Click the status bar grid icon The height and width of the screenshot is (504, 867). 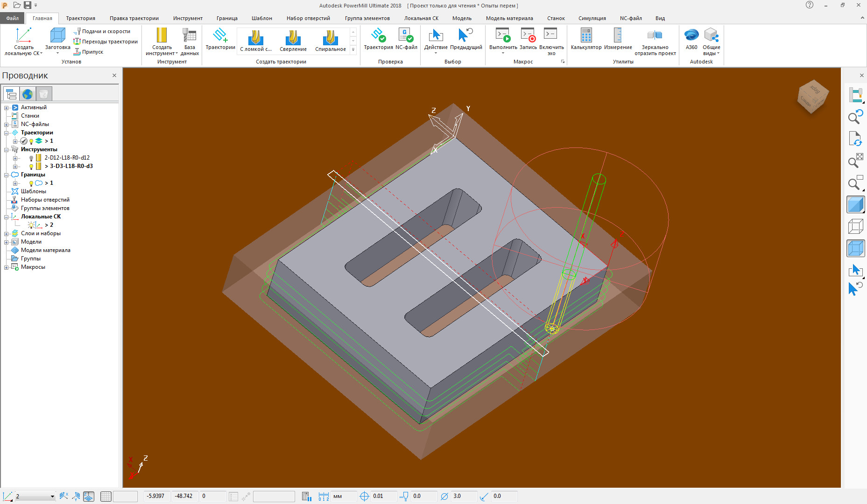pyautogui.click(x=106, y=496)
